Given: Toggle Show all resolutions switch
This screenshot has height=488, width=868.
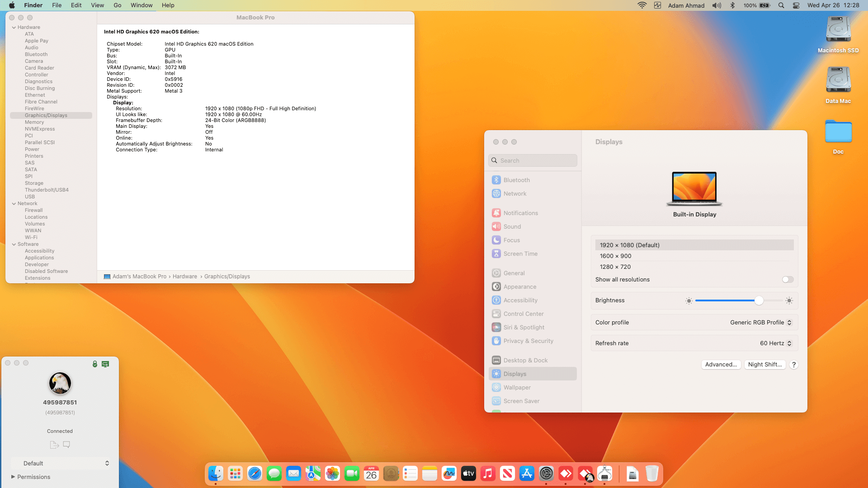Looking at the screenshot, I should point(788,280).
